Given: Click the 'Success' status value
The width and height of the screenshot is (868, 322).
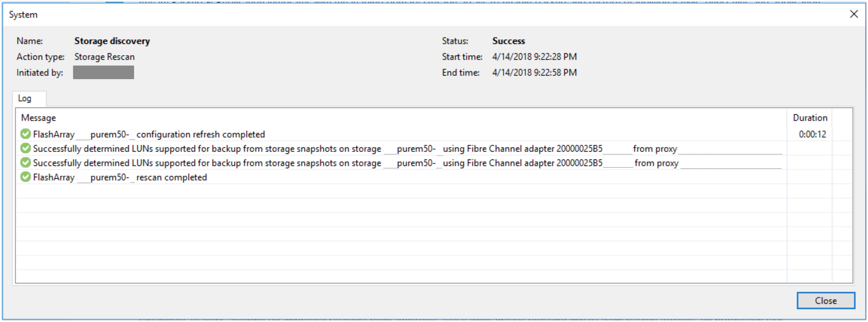Looking at the screenshot, I should pyautogui.click(x=509, y=41).
